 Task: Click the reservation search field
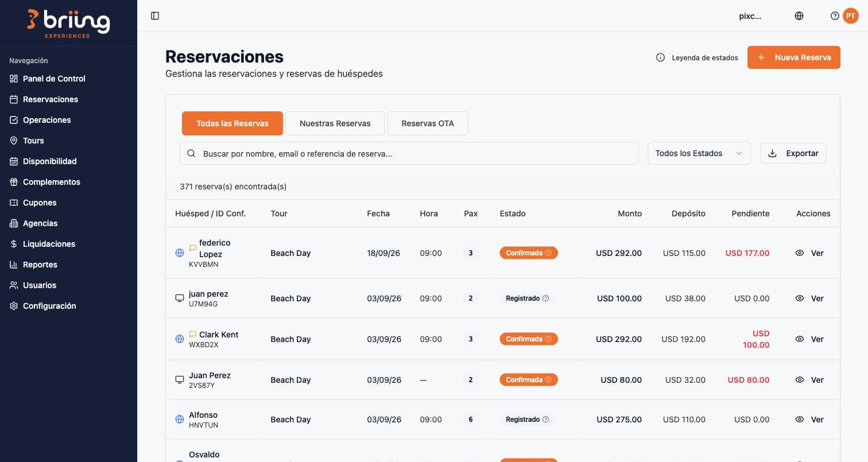(x=409, y=153)
